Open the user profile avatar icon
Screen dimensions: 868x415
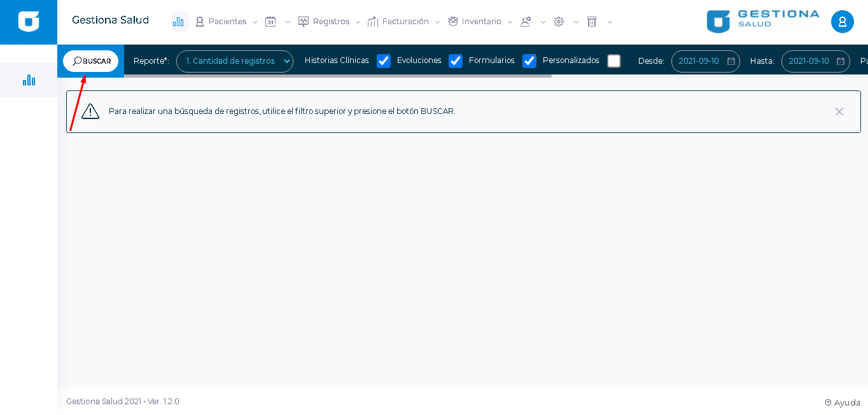(x=842, y=22)
